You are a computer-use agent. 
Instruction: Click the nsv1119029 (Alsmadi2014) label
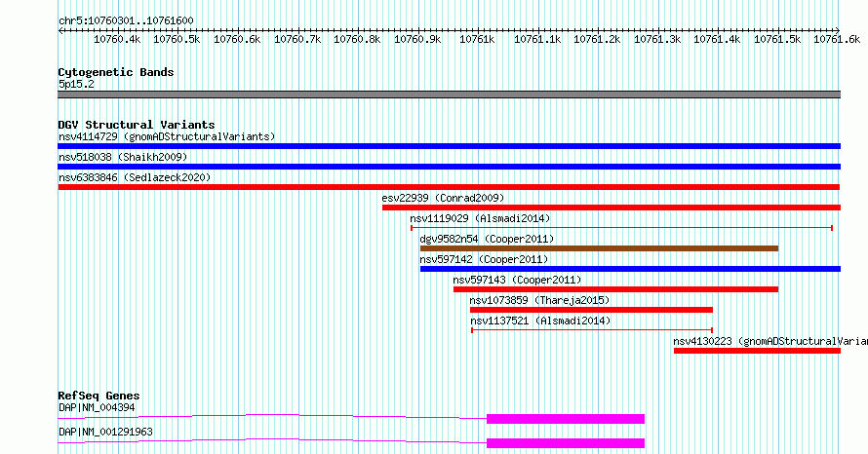tap(480, 218)
